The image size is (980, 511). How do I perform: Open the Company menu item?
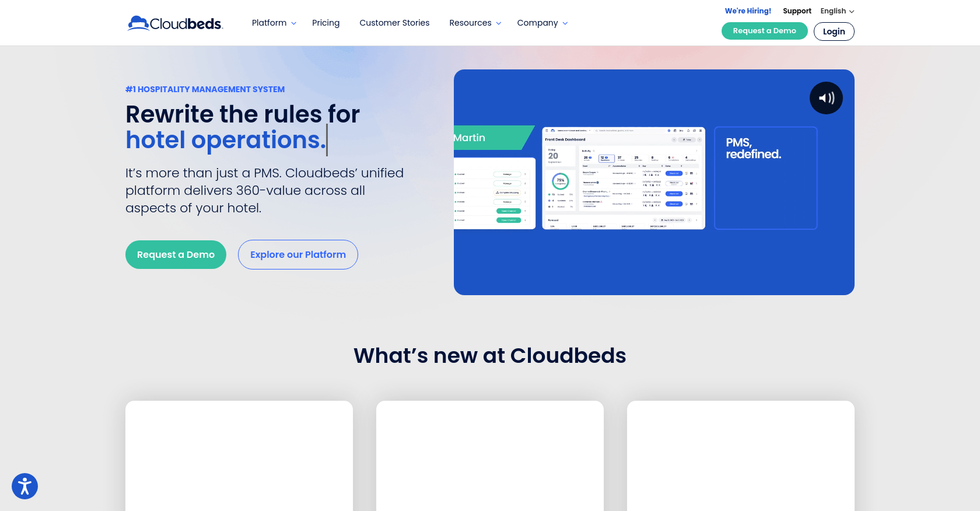(537, 23)
